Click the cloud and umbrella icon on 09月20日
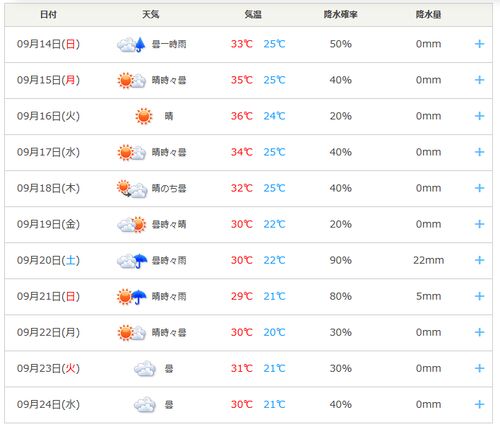The height and width of the screenshot is (429, 500). click(132, 261)
